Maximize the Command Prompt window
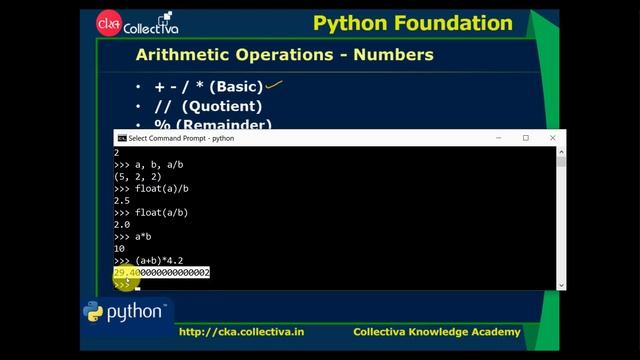The width and height of the screenshot is (640, 360). coord(526,138)
